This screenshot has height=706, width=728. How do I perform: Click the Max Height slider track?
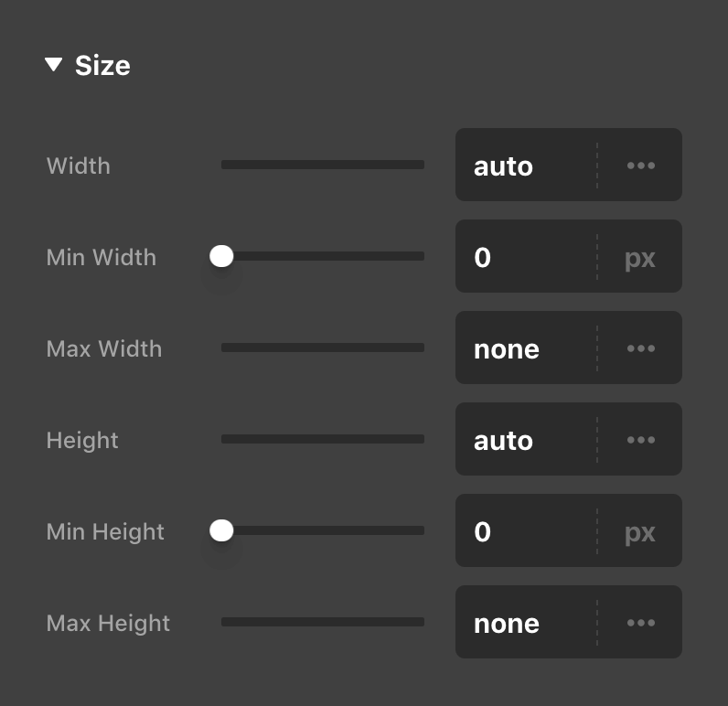322,622
